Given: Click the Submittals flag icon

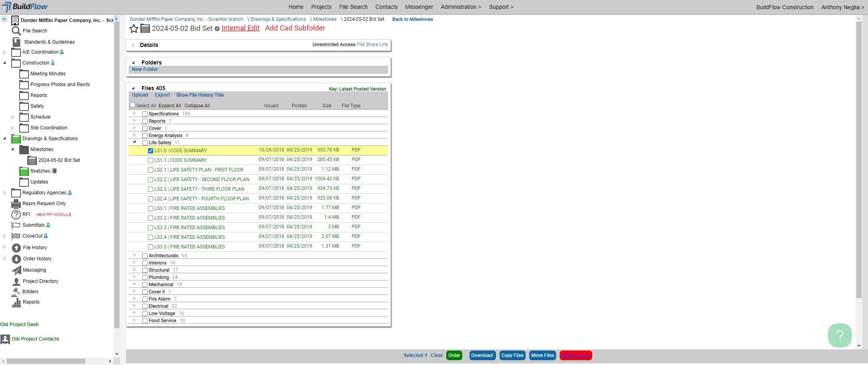Looking at the screenshot, I should 16,225.
